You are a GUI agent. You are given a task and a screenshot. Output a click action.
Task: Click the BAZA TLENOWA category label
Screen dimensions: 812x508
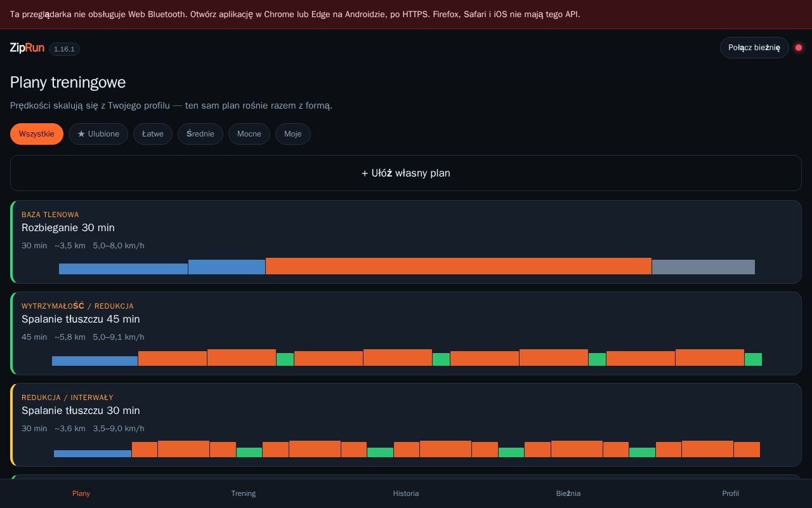[x=50, y=215]
